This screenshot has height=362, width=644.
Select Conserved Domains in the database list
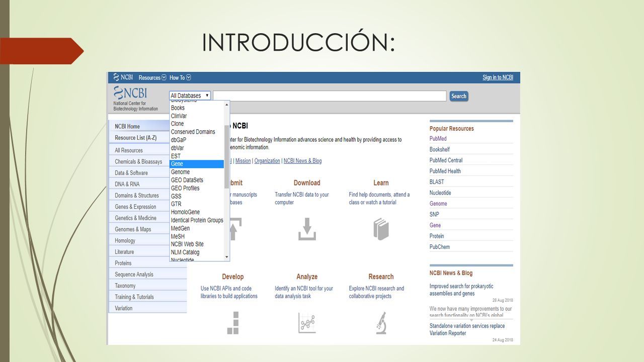pos(197,132)
